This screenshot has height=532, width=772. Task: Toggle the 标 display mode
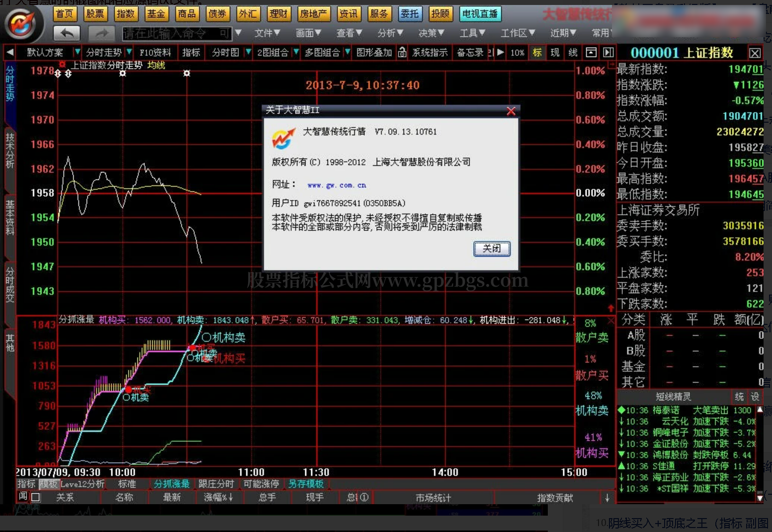[x=537, y=52]
